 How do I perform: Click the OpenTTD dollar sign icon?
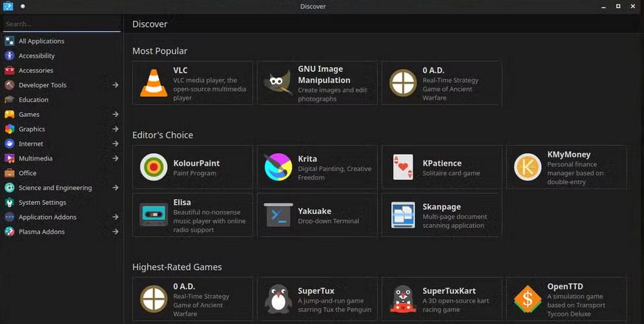click(527, 299)
